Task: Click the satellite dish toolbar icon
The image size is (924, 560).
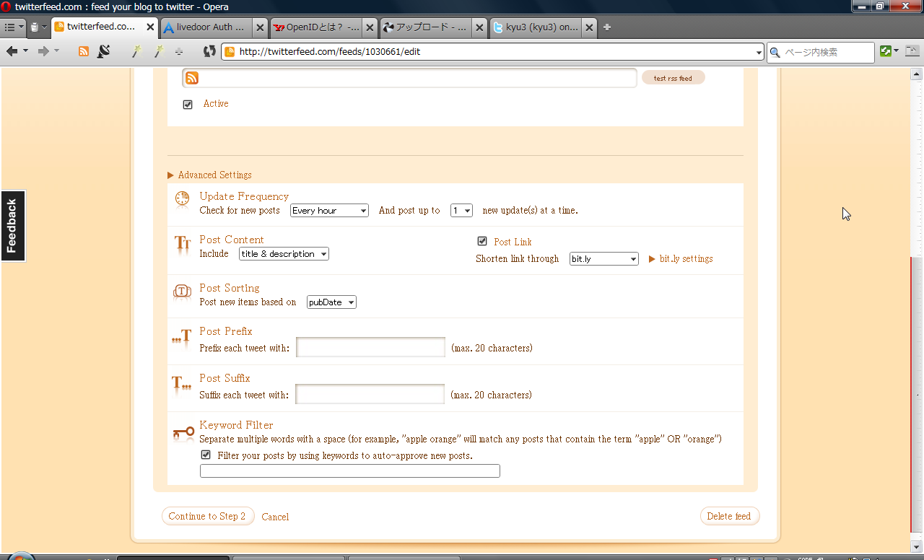Action: 103,51
